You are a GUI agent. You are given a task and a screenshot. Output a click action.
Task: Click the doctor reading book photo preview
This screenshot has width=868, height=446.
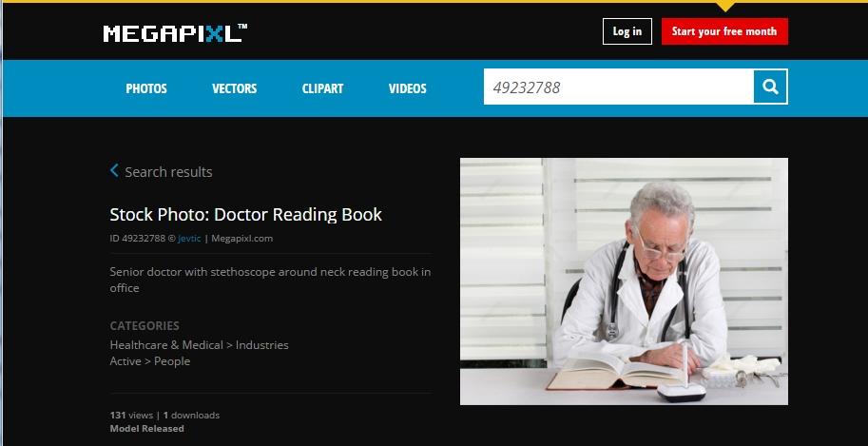coord(624,281)
